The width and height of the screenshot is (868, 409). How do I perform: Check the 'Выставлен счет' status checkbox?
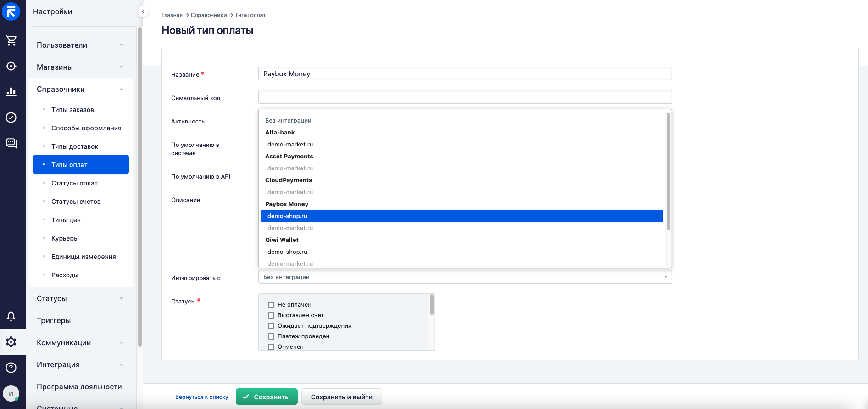coord(271,315)
